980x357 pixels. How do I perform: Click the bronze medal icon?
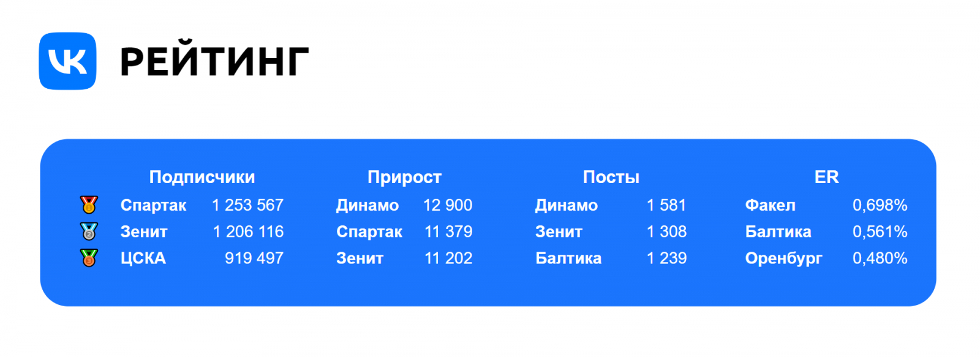(89, 258)
